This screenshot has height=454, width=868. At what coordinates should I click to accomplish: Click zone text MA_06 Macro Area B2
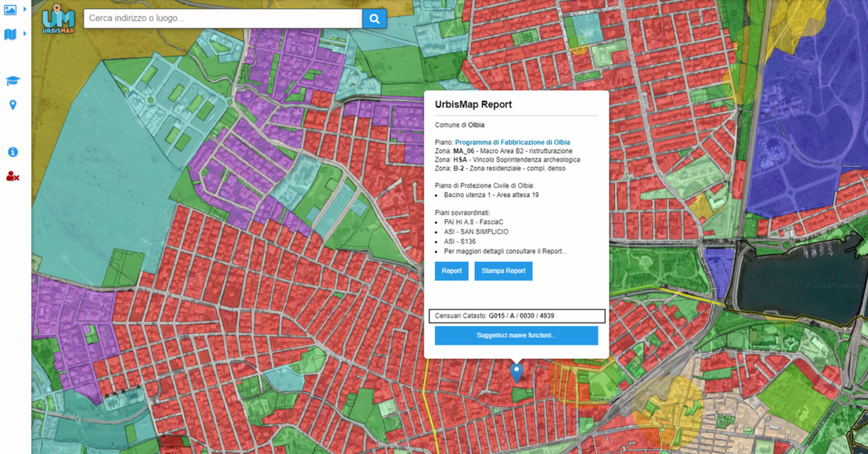504,151
